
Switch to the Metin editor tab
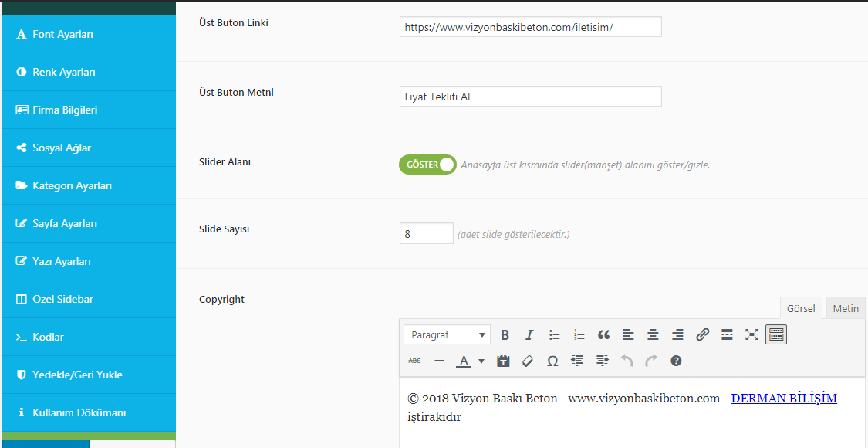tap(846, 308)
